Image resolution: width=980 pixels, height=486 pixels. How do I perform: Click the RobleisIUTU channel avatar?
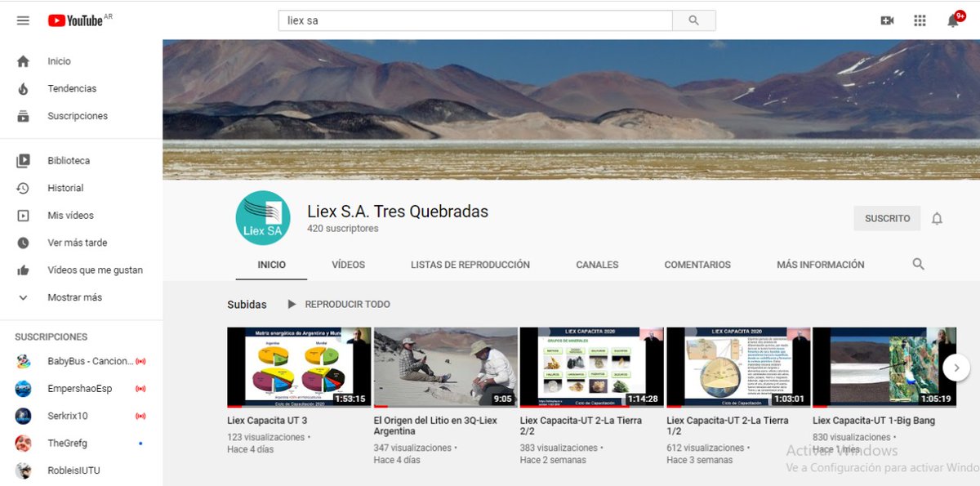(x=23, y=470)
